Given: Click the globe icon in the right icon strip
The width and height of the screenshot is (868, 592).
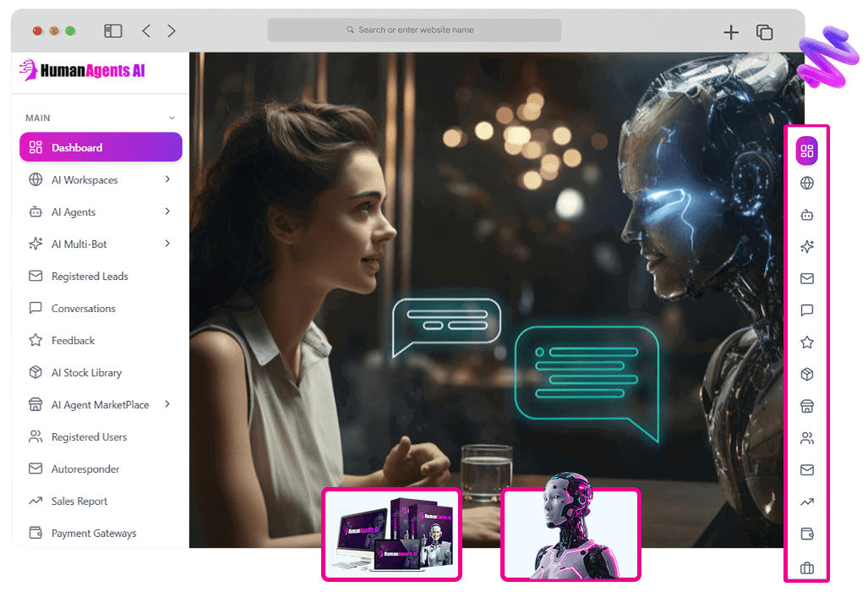Looking at the screenshot, I should click(x=806, y=184).
